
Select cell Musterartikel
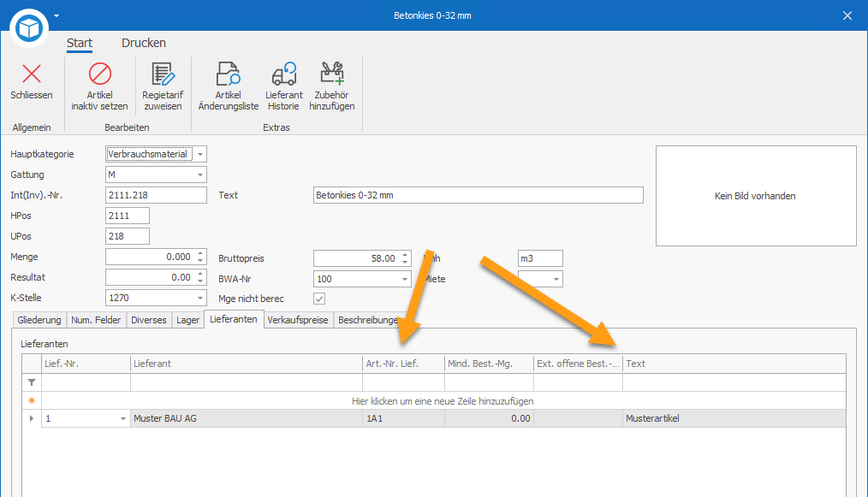click(x=734, y=418)
